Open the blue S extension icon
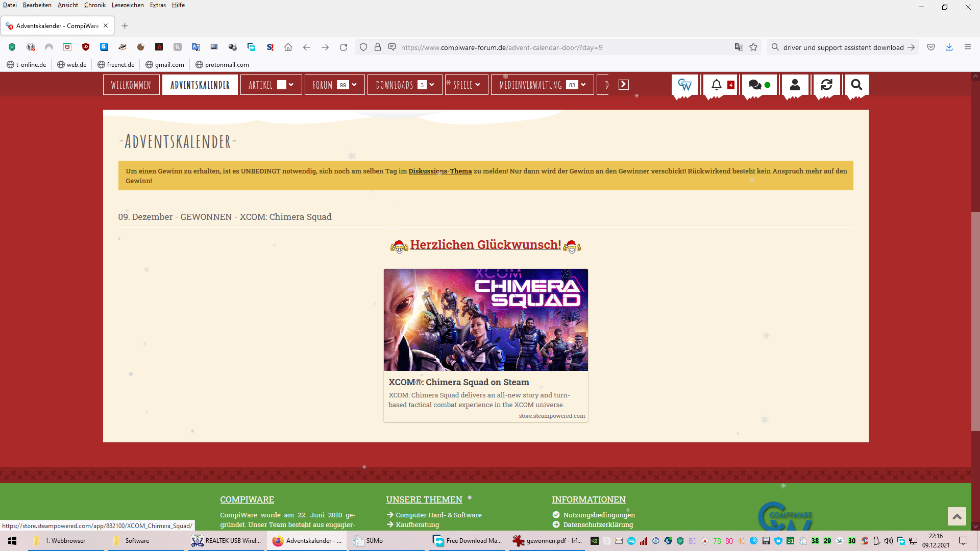This screenshot has height=551, width=980. [x=104, y=47]
